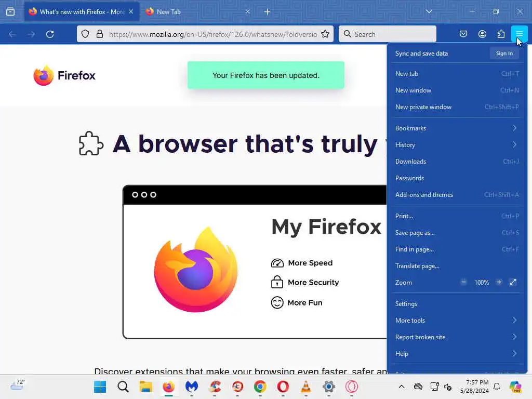This screenshot has width=532, height=399.
Task: Click the Firefox icon in the taskbar
Action: 169,387
